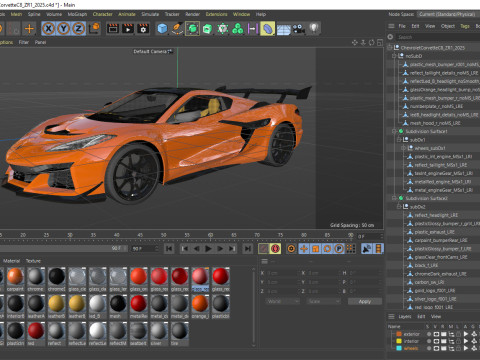Collapse the ChevroletCorvetteC8_ZR1_2025 root object
This screenshot has height=360, width=480.
pos(389,48)
